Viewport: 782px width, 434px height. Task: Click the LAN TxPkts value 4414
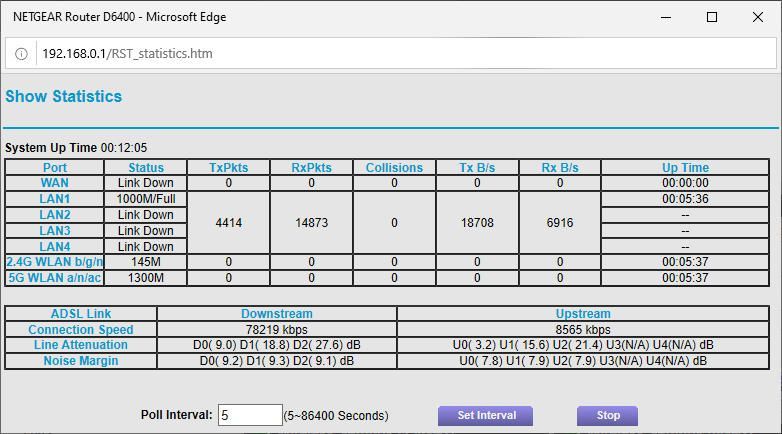point(228,222)
